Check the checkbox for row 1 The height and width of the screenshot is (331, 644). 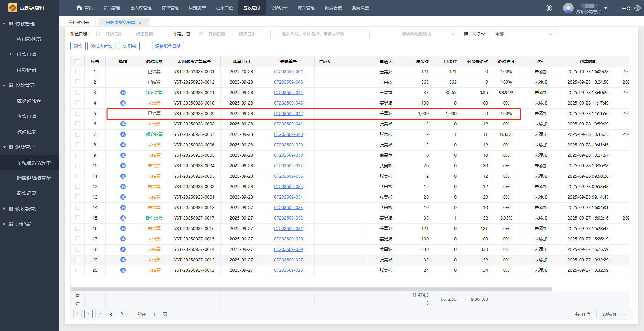(78, 72)
